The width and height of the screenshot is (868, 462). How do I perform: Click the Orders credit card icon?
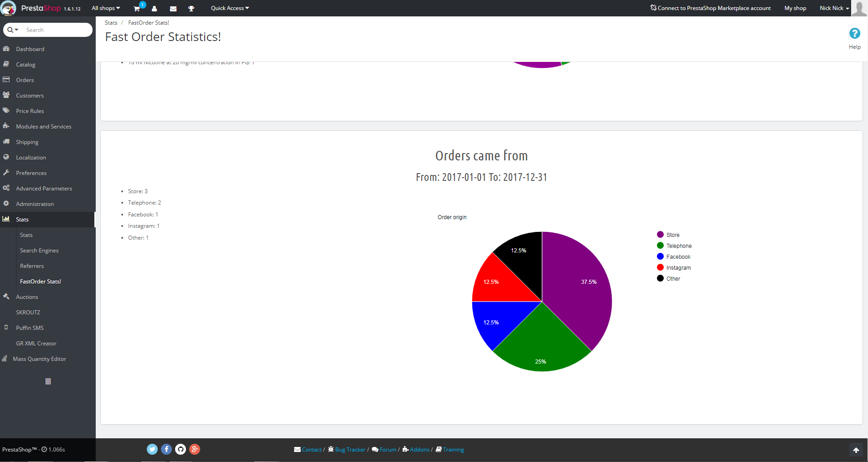(x=6, y=80)
